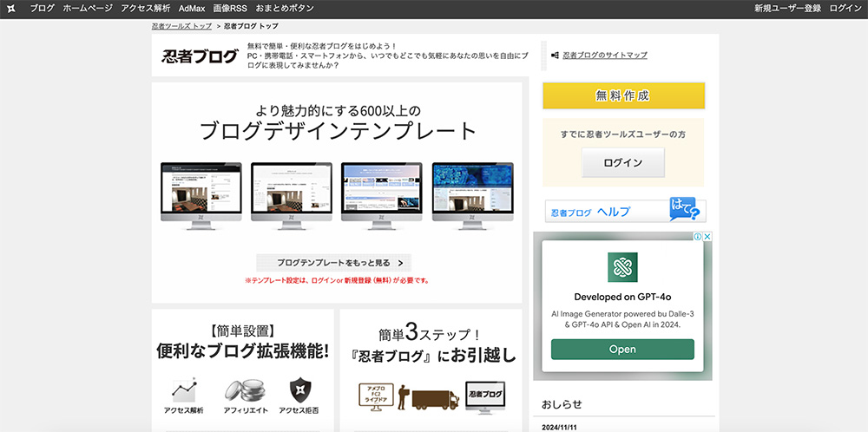Click 新規ユーザー登録 in top bar

tap(788, 9)
